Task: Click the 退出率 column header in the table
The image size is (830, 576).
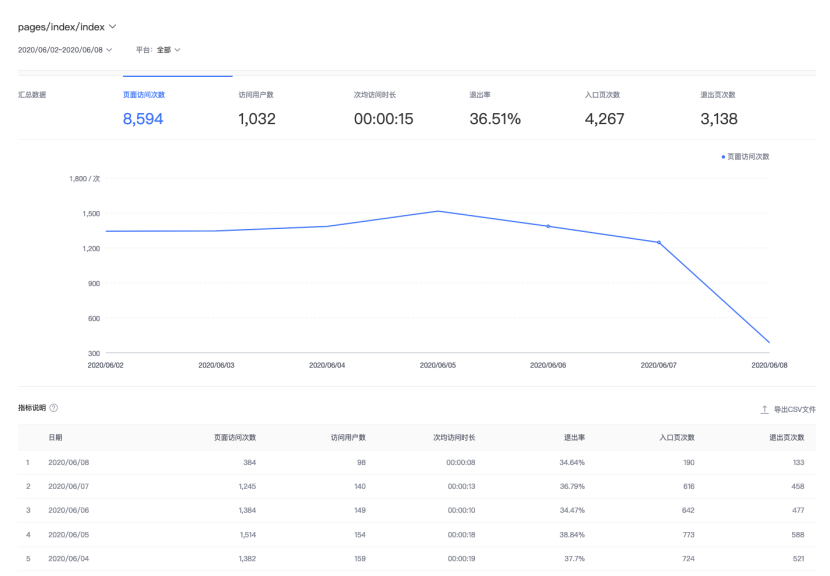Action: tap(573, 438)
